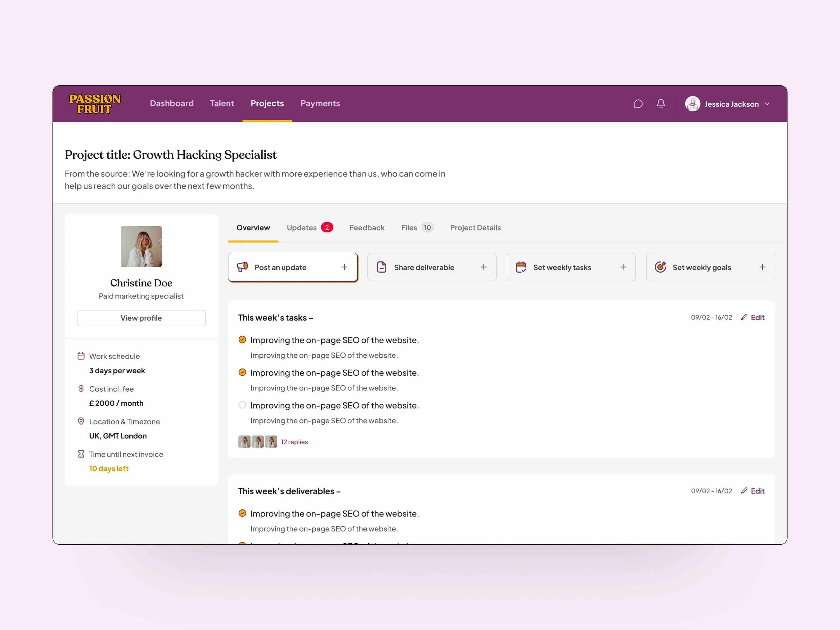Click the target icon on Set weekly goals
840x630 pixels.
661,267
